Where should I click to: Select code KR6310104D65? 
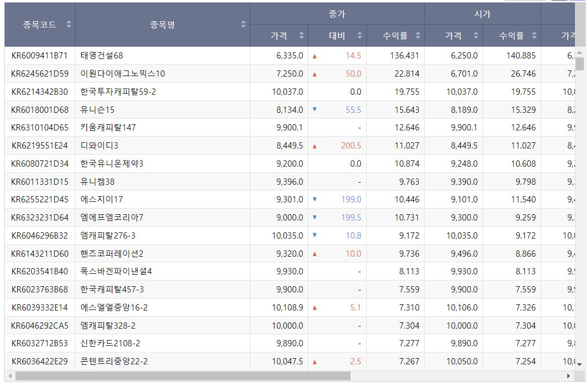39,128
